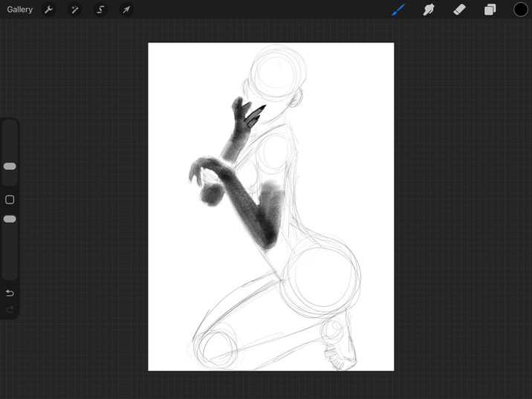Open the black color picker circle
The width and height of the screenshot is (532, 399).
[520, 10]
